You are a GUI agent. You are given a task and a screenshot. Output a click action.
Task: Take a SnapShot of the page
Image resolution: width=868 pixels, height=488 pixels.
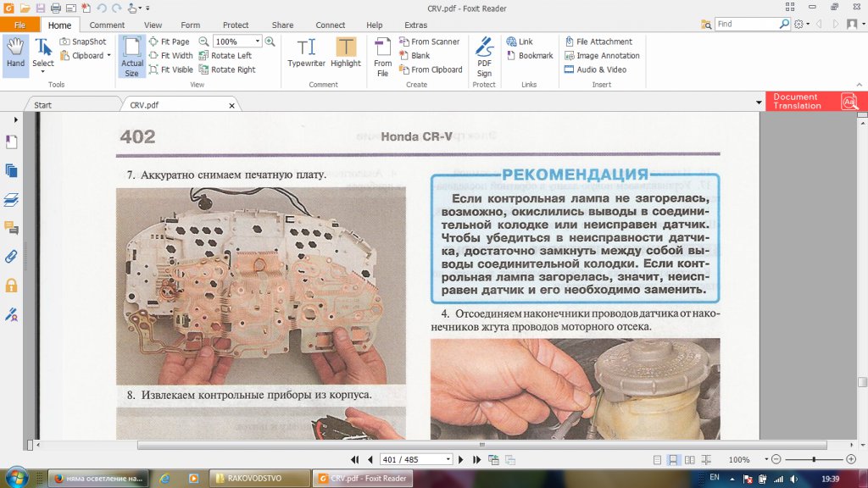[83, 42]
